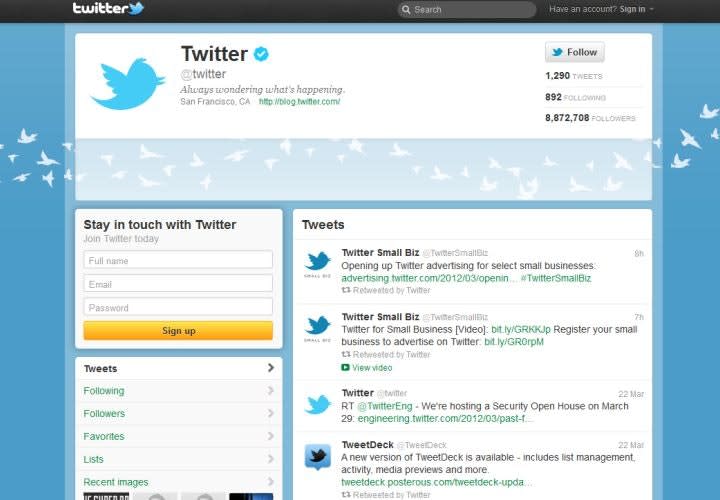This screenshot has height=500, width=720.
Task: Click the TweetDeck avatar icon
Action: 318,457
